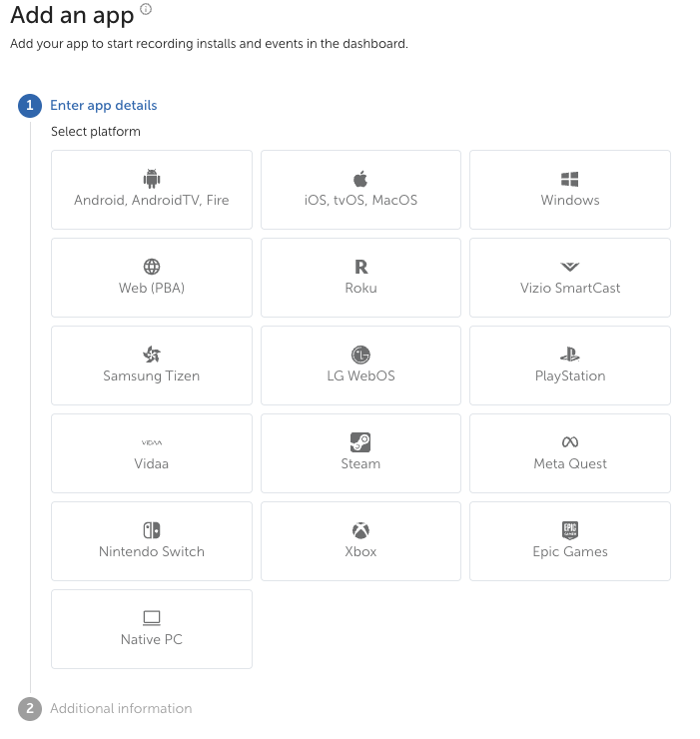The image size is (700, 739).
Task: Pick the Windows platform label
Action: coord(570,201)
